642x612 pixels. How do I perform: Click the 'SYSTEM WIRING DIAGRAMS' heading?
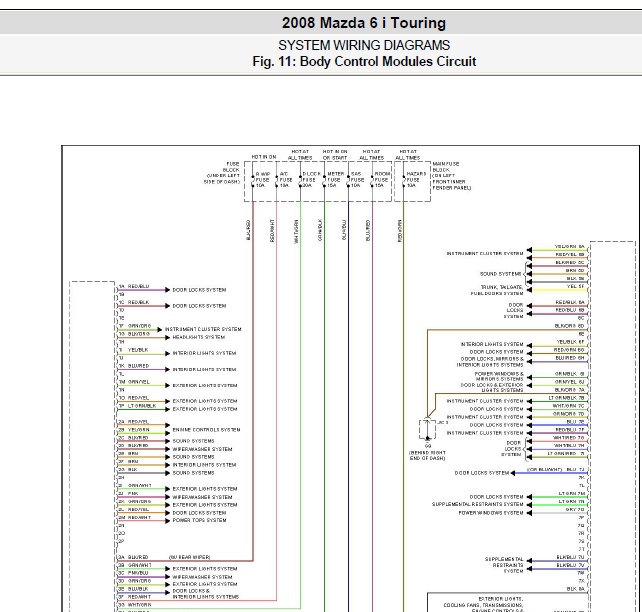(364, 45)
